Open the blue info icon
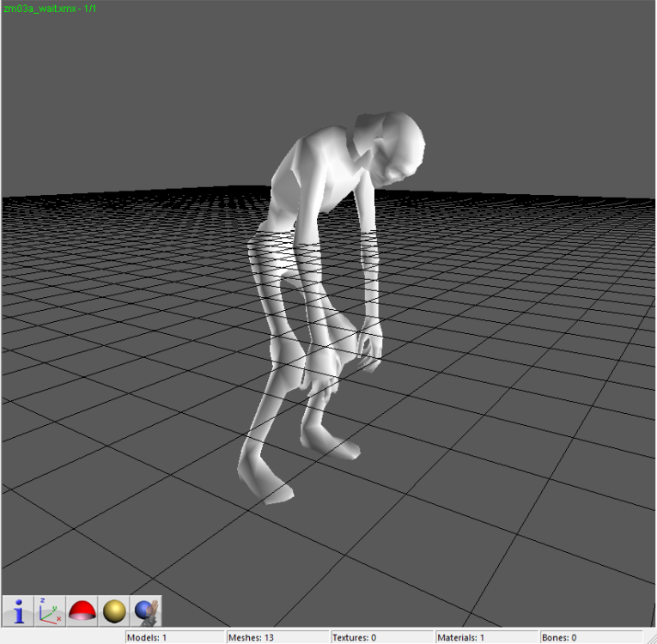Screen dimensions: 657x644 pyautogui.click(x=18, y=611)
